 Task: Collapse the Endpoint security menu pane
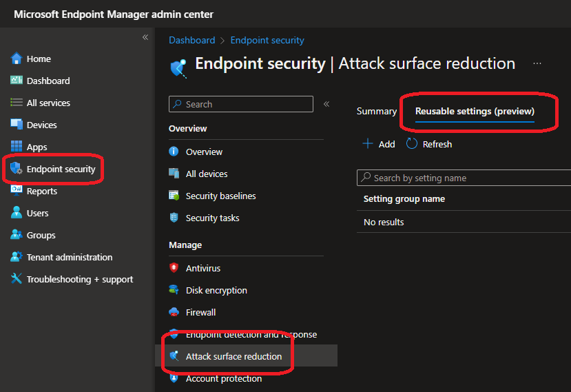326,104
